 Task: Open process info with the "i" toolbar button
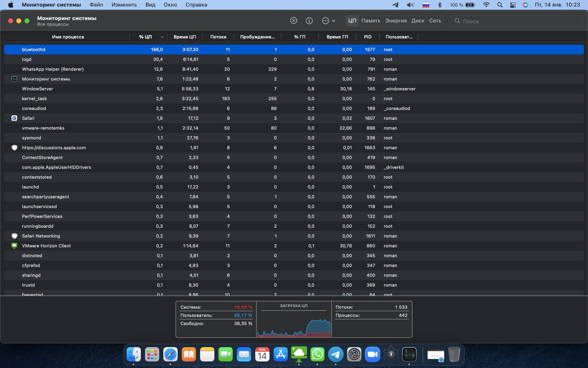point(310,21)
